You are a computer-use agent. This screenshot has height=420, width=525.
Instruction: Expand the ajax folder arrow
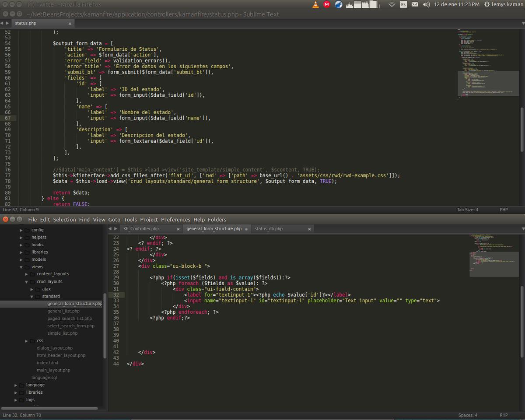31,289
